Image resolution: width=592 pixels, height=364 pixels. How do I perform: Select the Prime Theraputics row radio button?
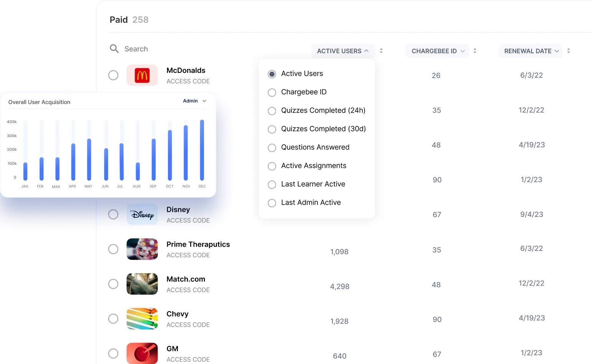click(x=113, y=249)
